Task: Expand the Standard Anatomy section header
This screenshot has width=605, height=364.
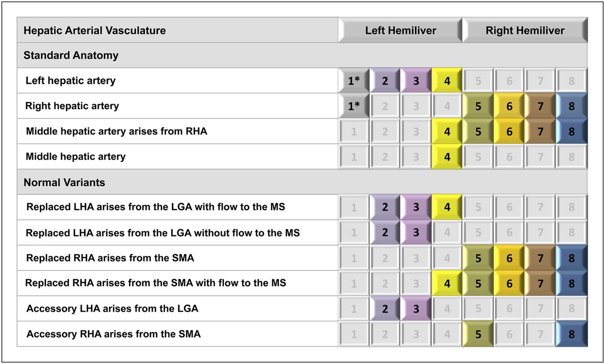Action: click(302, 55)
